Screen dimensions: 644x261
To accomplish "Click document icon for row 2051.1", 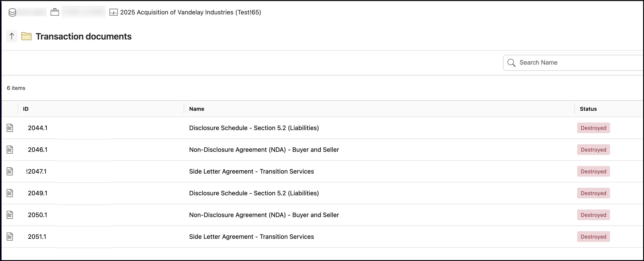I will pyautogui.click(x=10, y=237).
